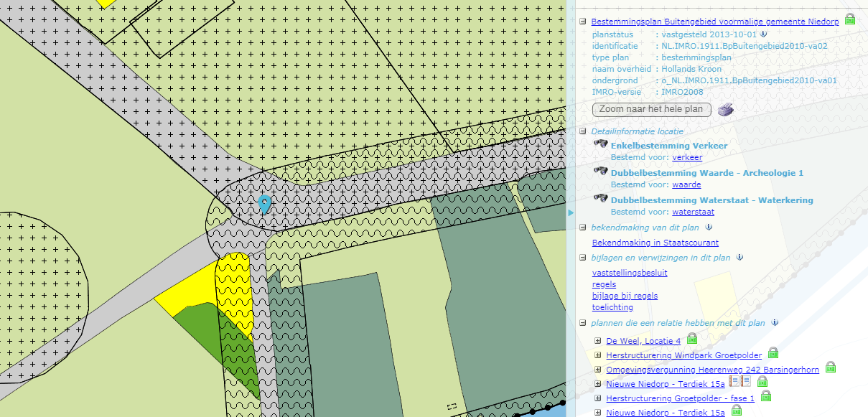Click the document icons next to Nieuwe Niedorp - Terdiek 15a
The height and width of the screenshot is (417, 868).
pos(739,382)
